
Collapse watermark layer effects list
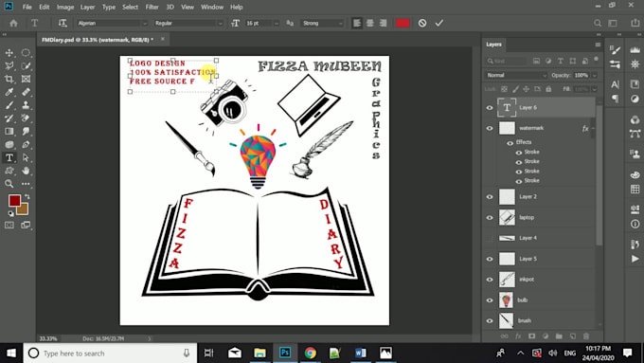pos(594,128)
